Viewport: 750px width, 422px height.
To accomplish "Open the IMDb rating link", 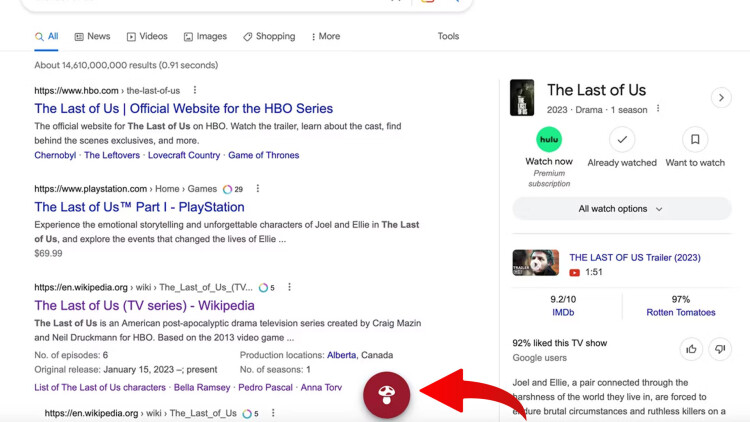I will coord(563,312).
